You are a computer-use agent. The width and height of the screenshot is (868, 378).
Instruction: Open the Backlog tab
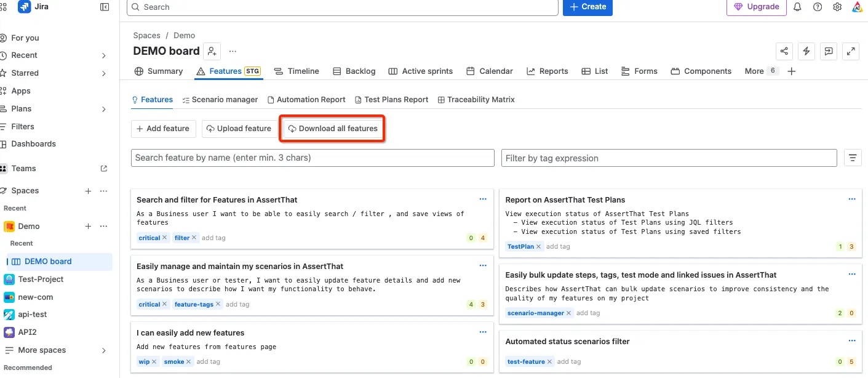point(354,71)
